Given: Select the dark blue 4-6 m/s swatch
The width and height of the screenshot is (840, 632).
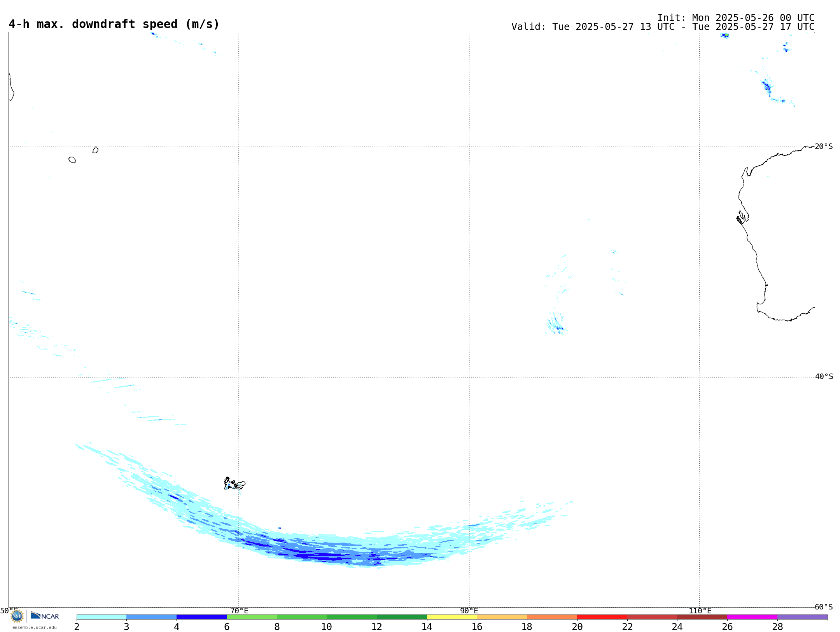Looking at the screenshot, I should (x=202, y=617).
